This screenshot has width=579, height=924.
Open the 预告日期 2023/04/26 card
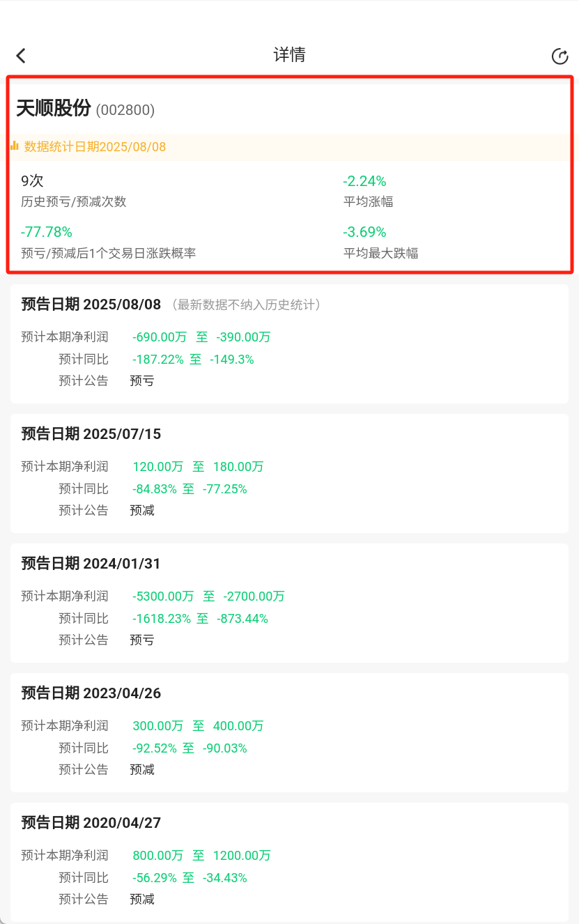pos(289,732)
